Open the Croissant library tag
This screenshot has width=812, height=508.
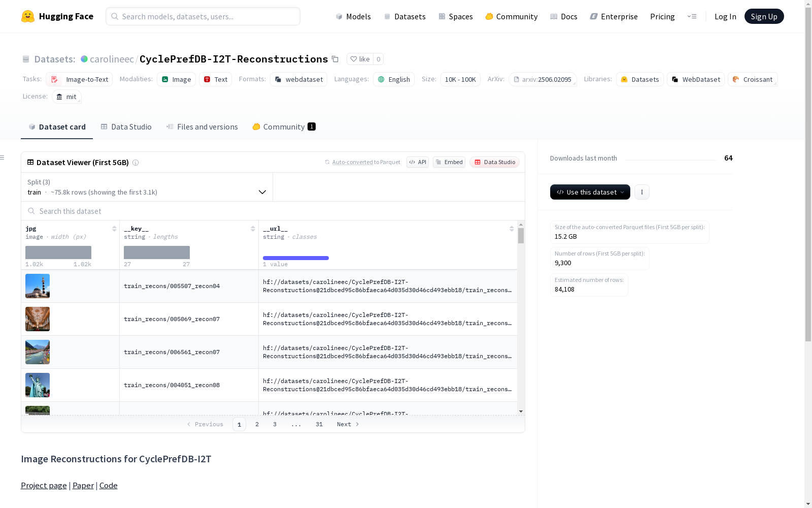pyautogui.click(x=753, y=79)
